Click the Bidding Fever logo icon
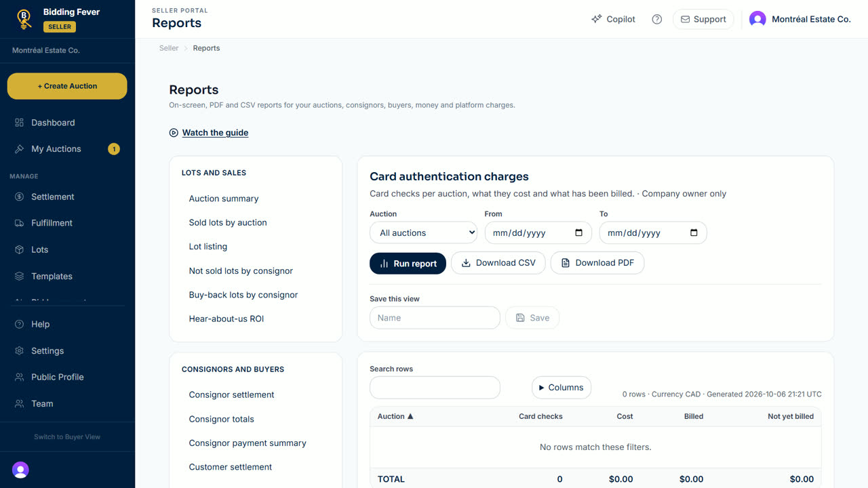Screen dimensions: 868x488 24,19
